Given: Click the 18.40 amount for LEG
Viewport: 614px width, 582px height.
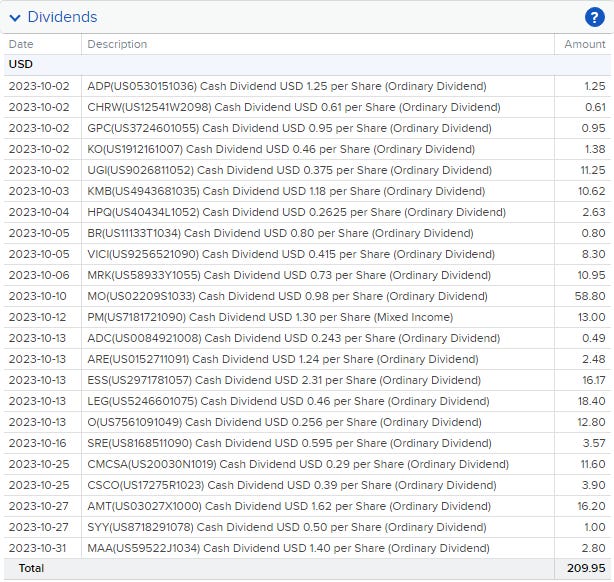Looking at the screenshot, I should click(x=592, y=401).
